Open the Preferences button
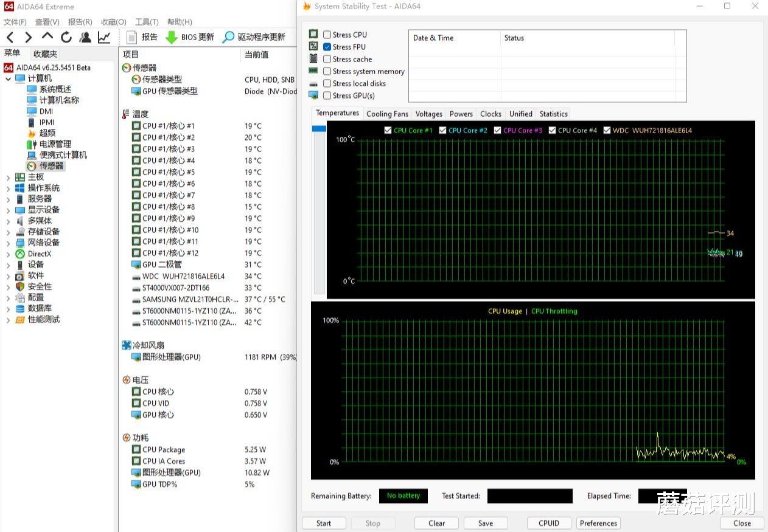The image size is (768, 532). [x=598, y=523]
